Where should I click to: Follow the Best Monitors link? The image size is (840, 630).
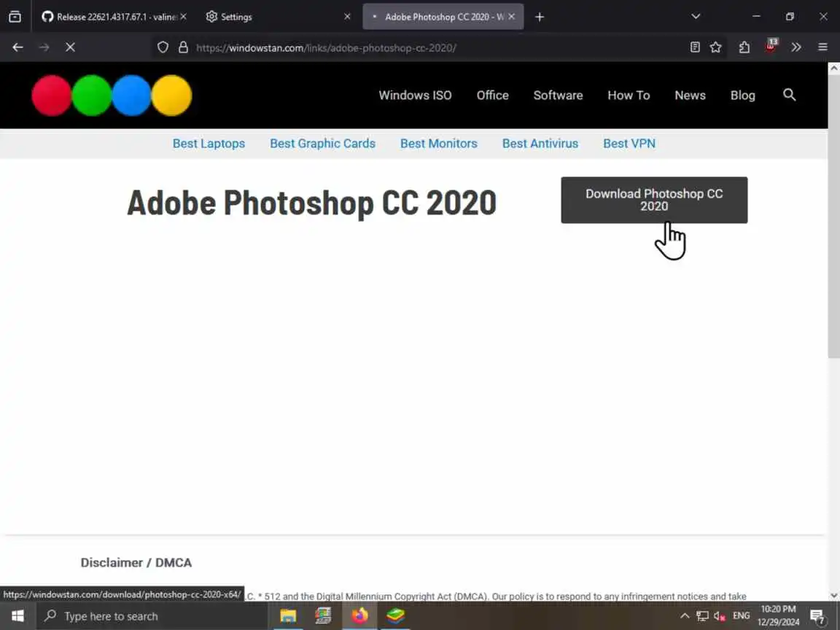439,144
